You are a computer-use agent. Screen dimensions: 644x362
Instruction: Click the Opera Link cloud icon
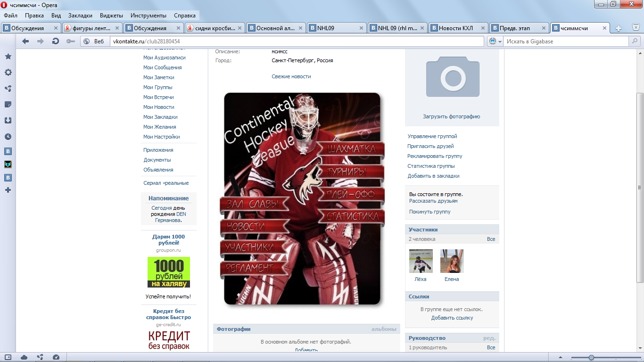click(24, 357)
